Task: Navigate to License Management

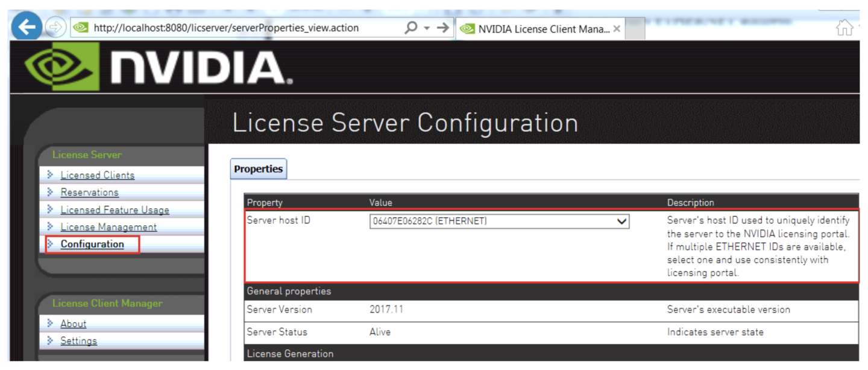Action: pos(108,227)
